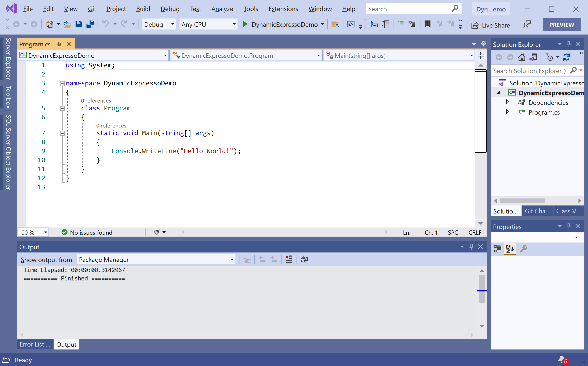Open the notifications bell in status bar

coord(561,359)
